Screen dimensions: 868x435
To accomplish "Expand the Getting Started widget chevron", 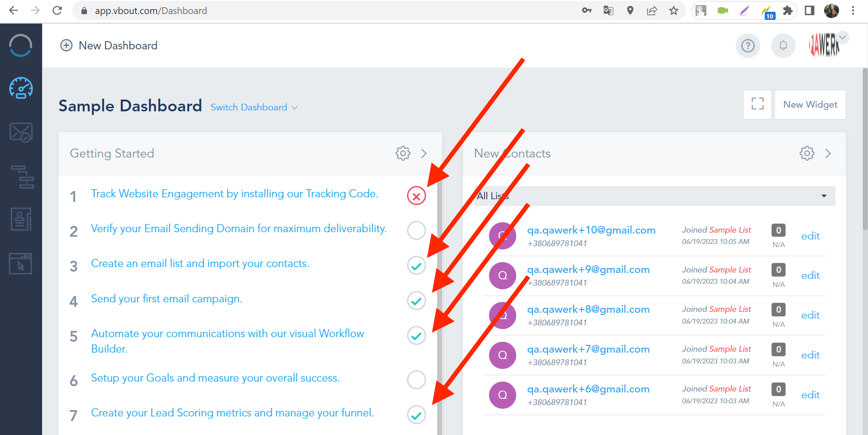I will pos(424,153).
